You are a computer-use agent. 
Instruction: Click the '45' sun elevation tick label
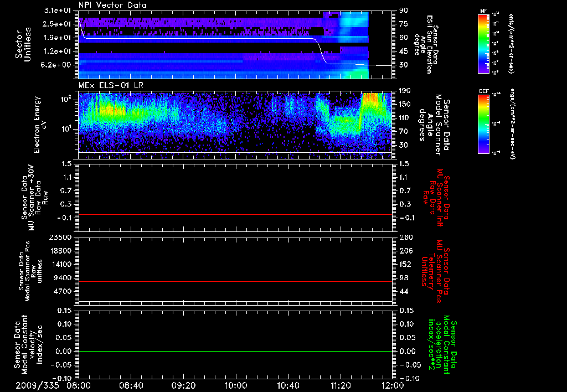click(404, 51)
